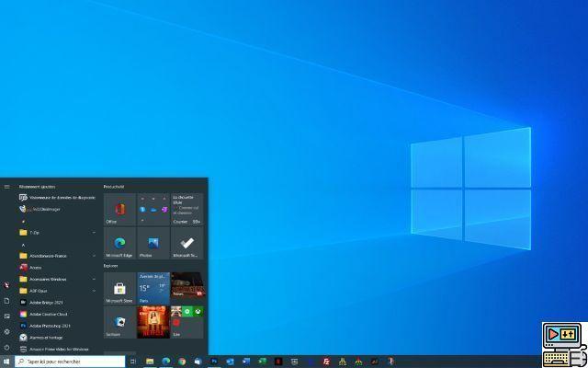
Task: Open the Netflix tile
Action: tap(153, 322)
